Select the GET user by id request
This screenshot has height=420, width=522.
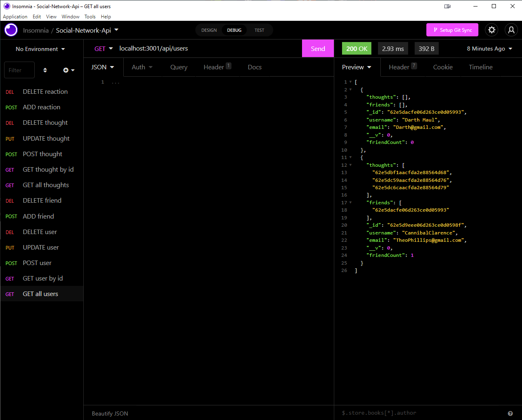click(x=42, y=278)
